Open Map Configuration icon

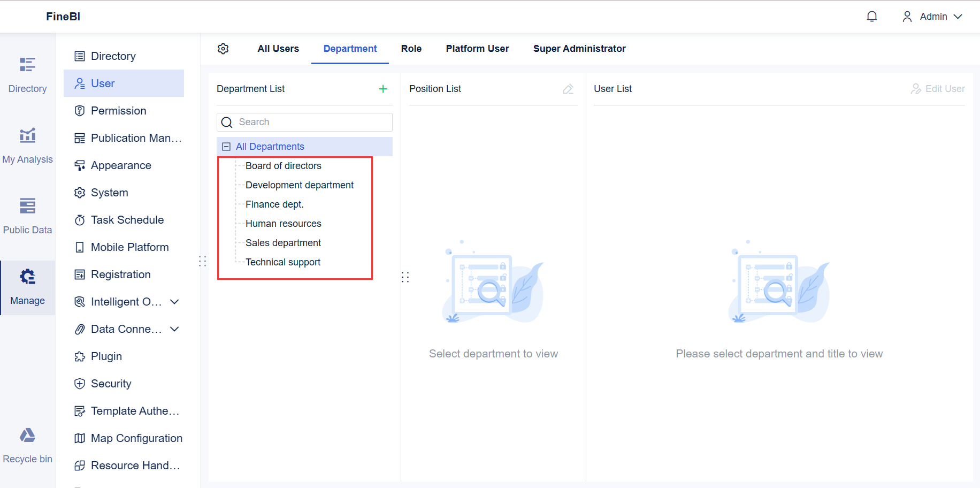80,438
